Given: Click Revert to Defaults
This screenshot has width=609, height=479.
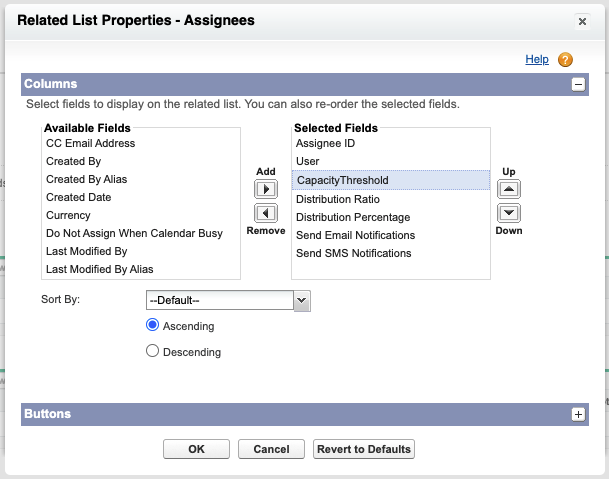Looking at the screenshot, I should (x=364, y=449).
